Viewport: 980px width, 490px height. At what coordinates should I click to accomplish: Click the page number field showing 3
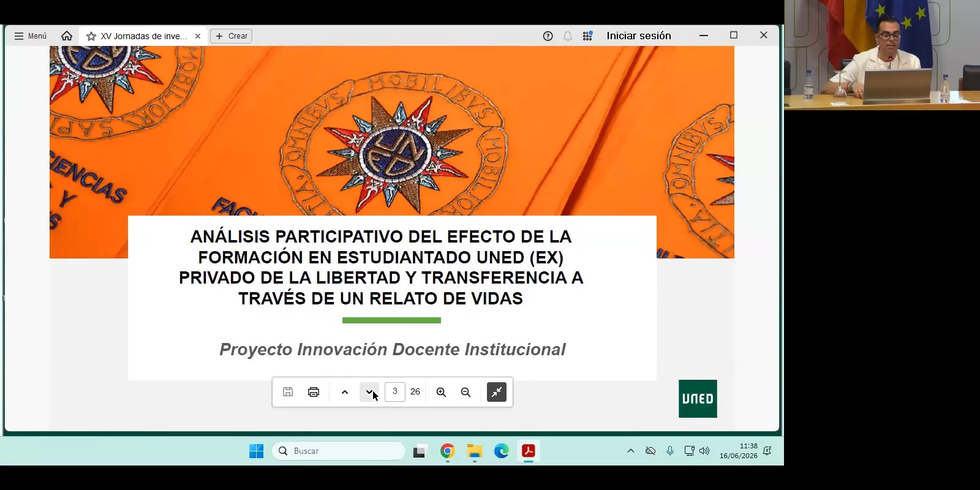pos(395,391)
